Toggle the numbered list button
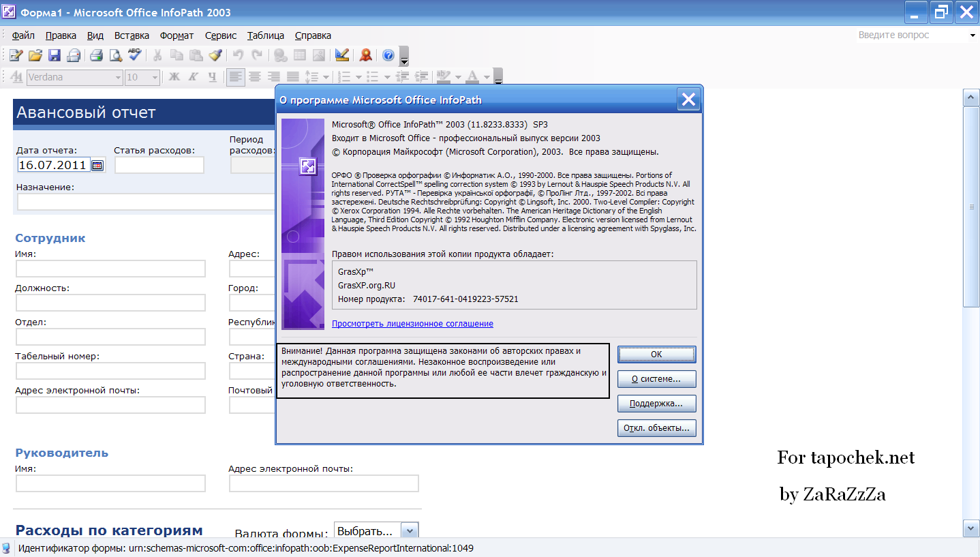Screen dimensions: 980x557 pos(345,77)
